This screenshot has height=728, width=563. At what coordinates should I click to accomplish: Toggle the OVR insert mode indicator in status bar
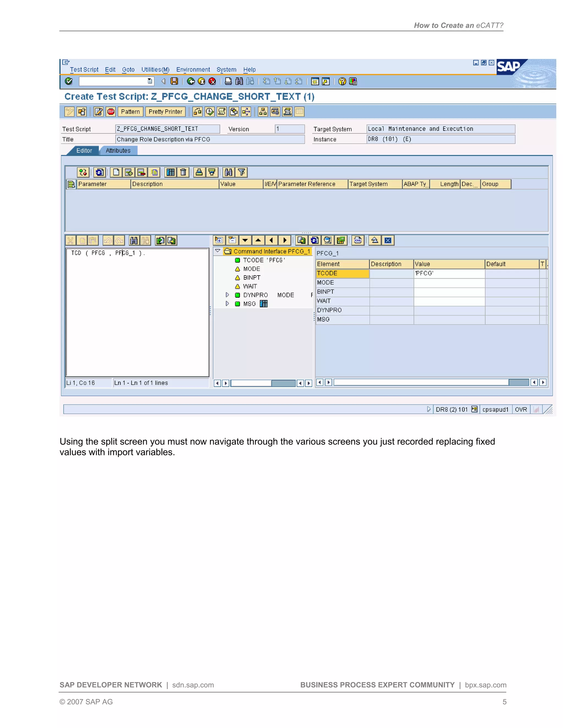(521, 409)
